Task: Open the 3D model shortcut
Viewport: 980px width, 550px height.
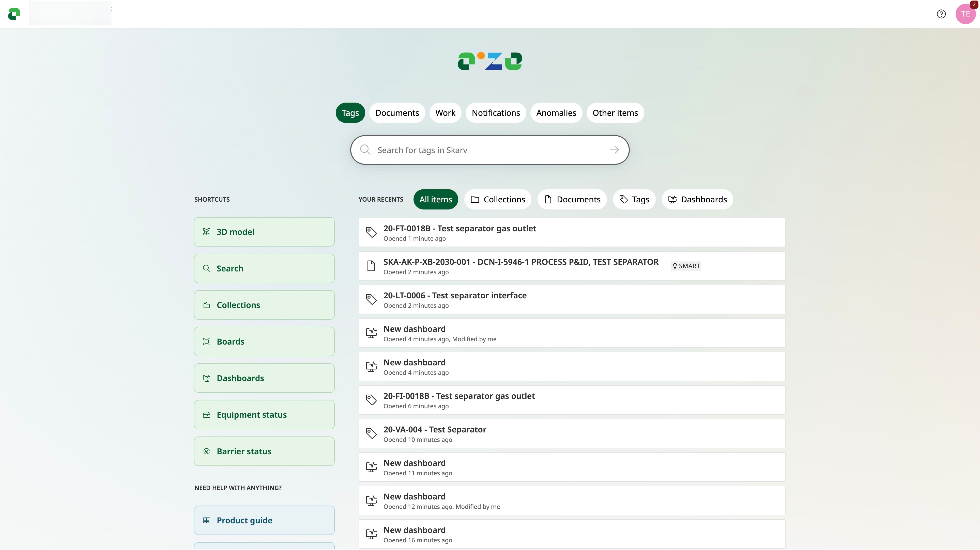Action: click(x=264, y=232)
